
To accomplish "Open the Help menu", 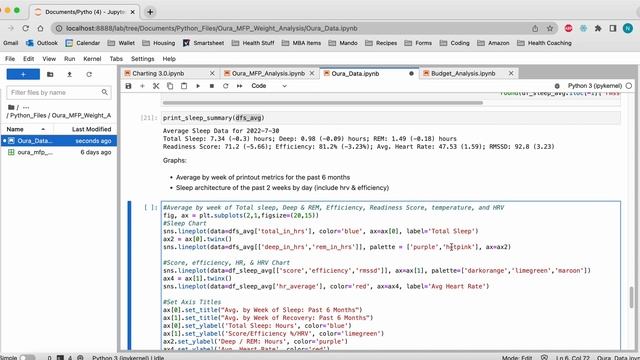I will (169, 59).
